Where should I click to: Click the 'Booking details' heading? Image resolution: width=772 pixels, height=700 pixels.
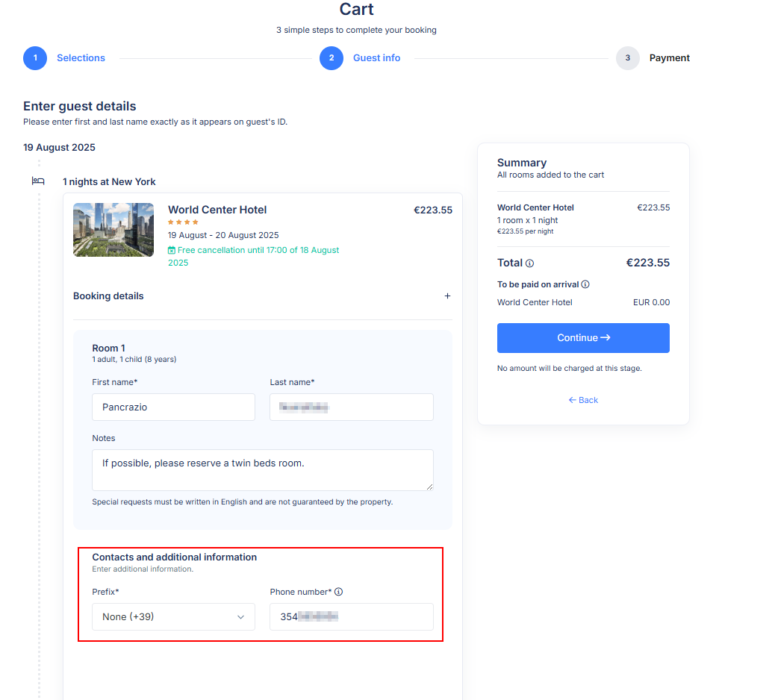point(108,296)
